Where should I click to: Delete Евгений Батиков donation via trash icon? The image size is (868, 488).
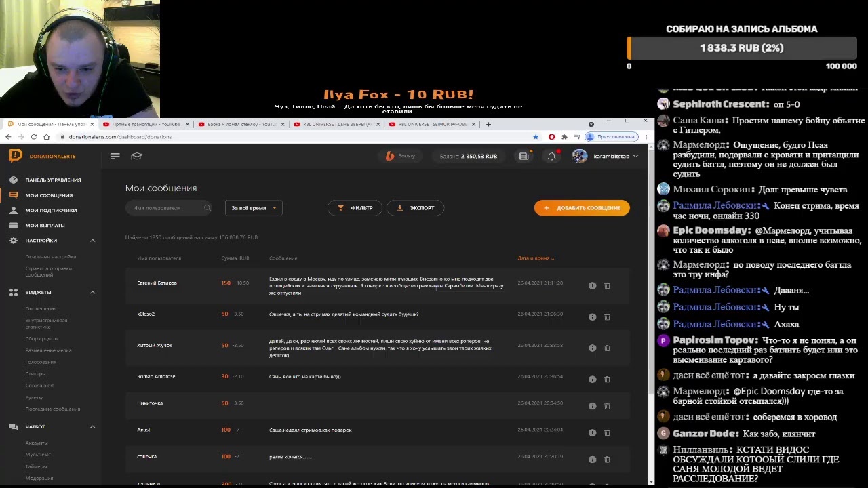coord(607,285)
